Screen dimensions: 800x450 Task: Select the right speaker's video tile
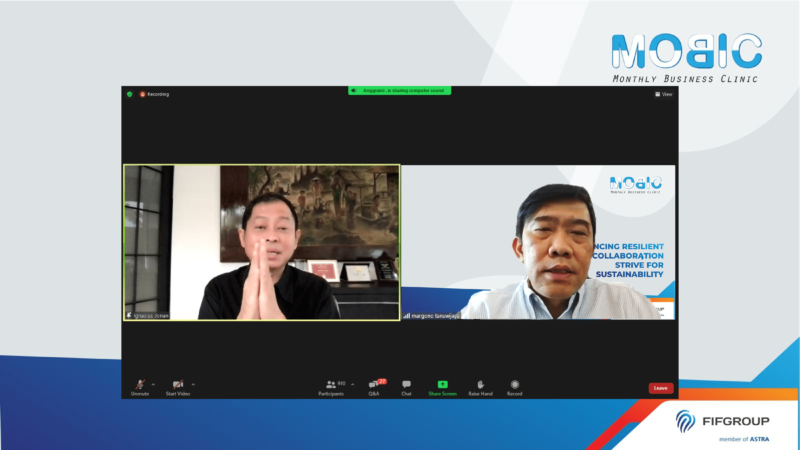538,242
